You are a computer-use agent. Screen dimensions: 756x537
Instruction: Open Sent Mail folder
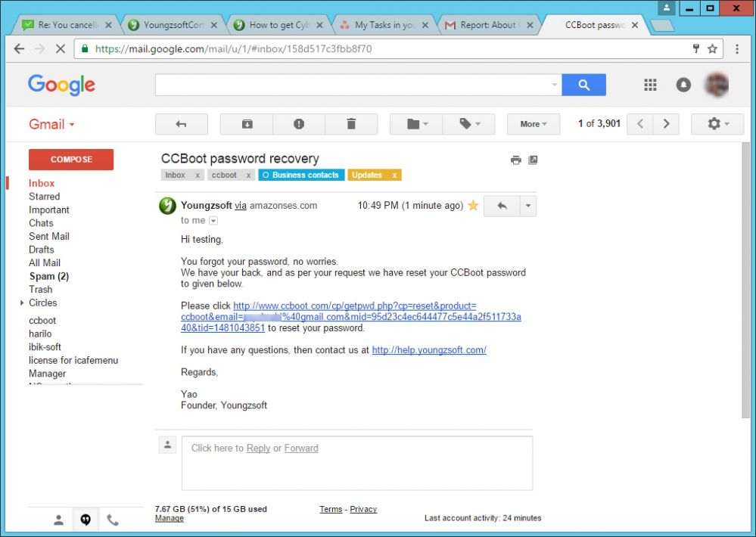pos(48,236)
